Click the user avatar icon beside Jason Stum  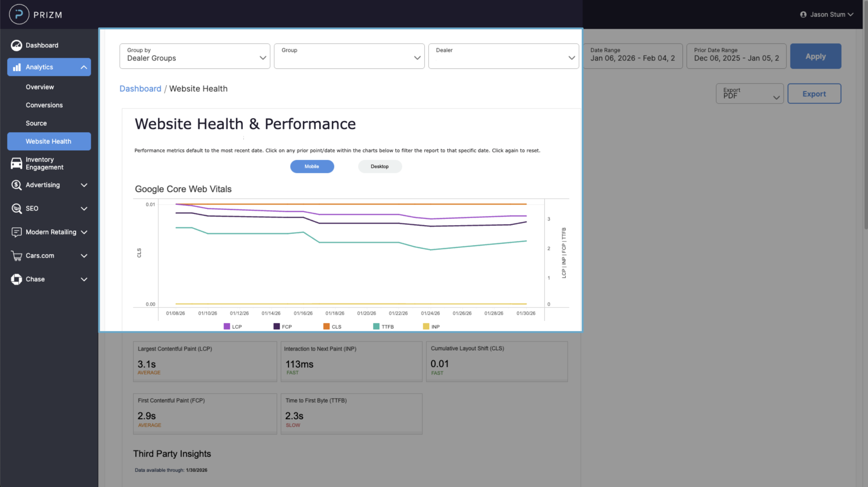pyautogui.click(x=803, y=15)
